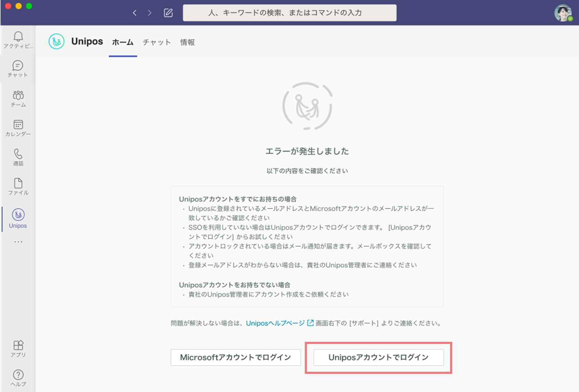Image resolution: width=579 pixels, height=392 pixels.
Task: Switch to the チャット tab
Action: click(157, 43)
